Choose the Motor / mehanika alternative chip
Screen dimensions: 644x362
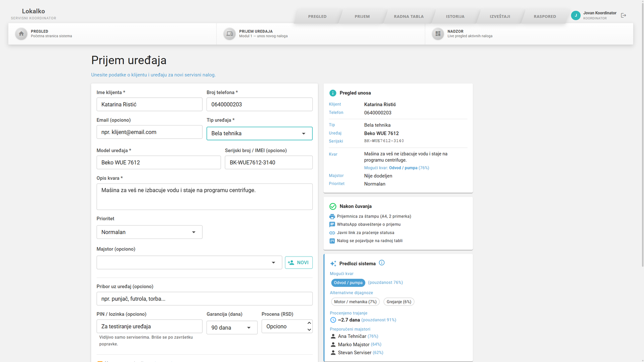[x=355, y=302]
